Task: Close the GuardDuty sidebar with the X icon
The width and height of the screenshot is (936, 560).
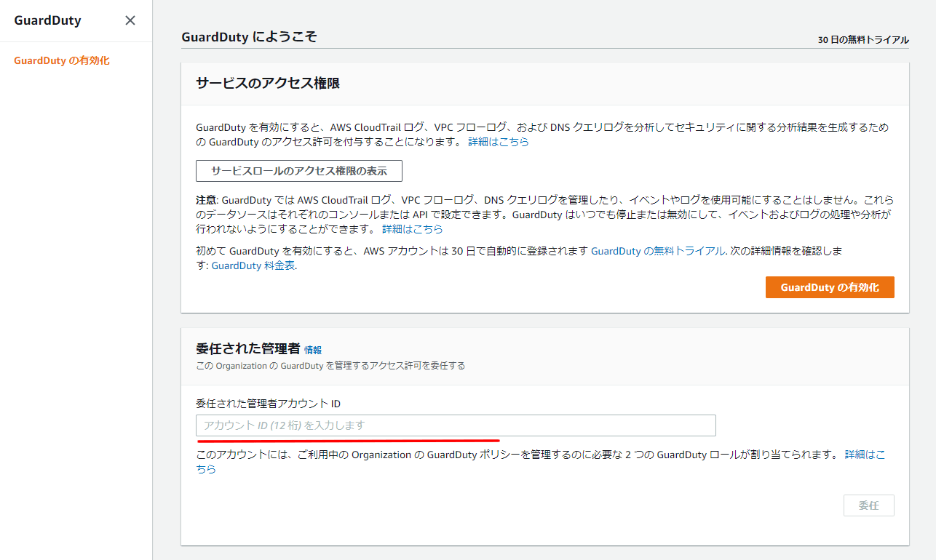Action: 130,20
